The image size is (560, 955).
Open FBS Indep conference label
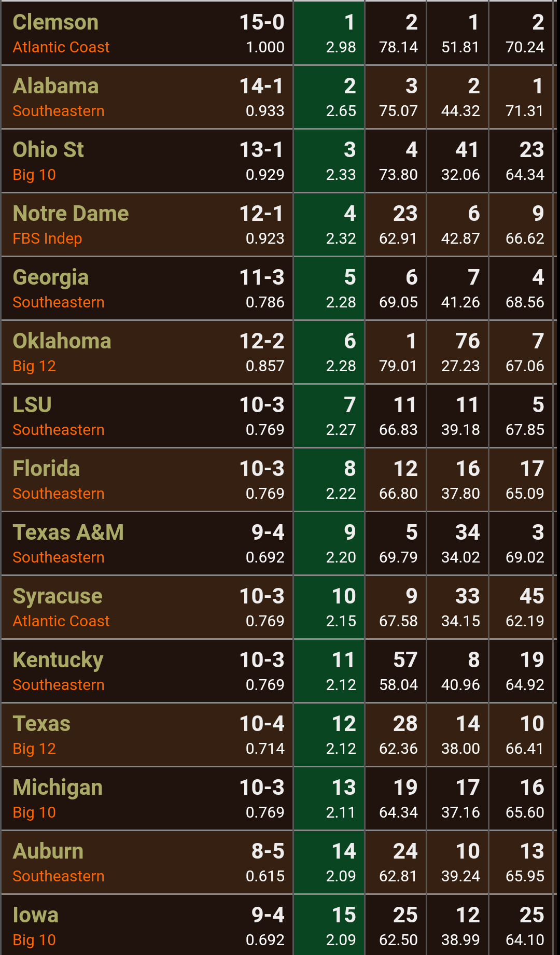click(x=47, y=238)
